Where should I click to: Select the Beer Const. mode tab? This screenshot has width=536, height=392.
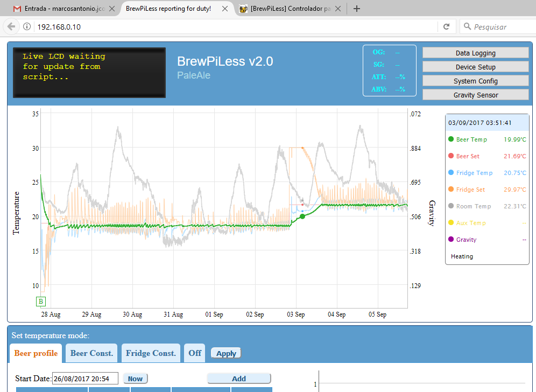coord(91,353)
